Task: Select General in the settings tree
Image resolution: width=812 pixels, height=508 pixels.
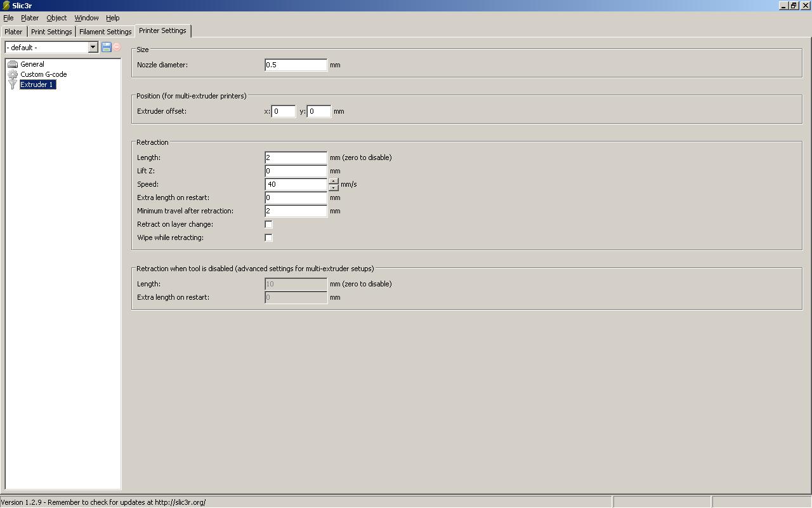Action: click(x=32, y=64)
